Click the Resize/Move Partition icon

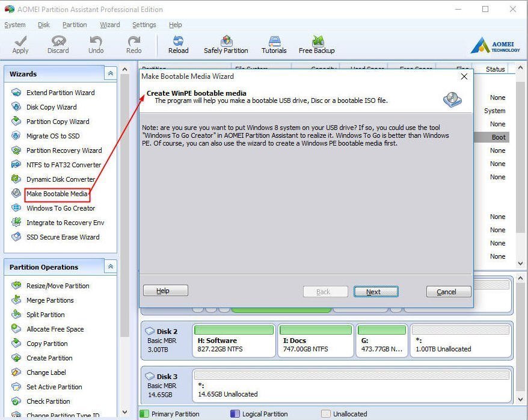pyautogui.click(x=16, y=286)
